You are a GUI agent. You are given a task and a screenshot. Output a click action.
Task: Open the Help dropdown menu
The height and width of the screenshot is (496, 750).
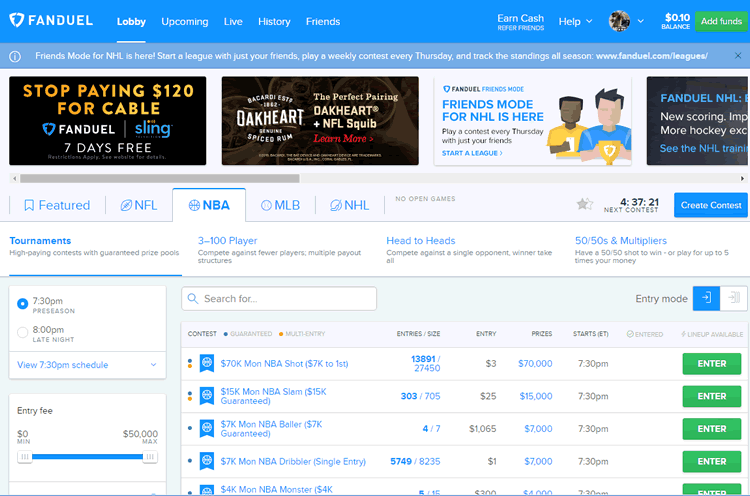tap(575, 22)
